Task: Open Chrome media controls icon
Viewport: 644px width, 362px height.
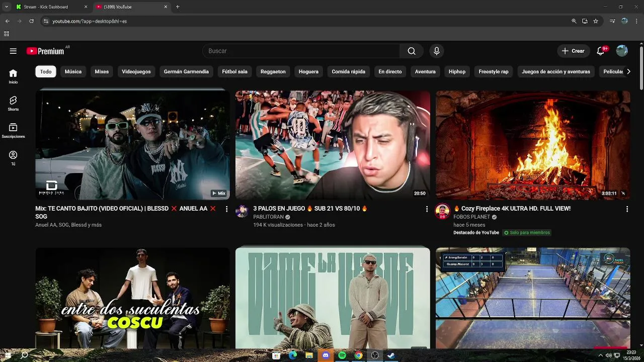Action: tap(612, 21)
